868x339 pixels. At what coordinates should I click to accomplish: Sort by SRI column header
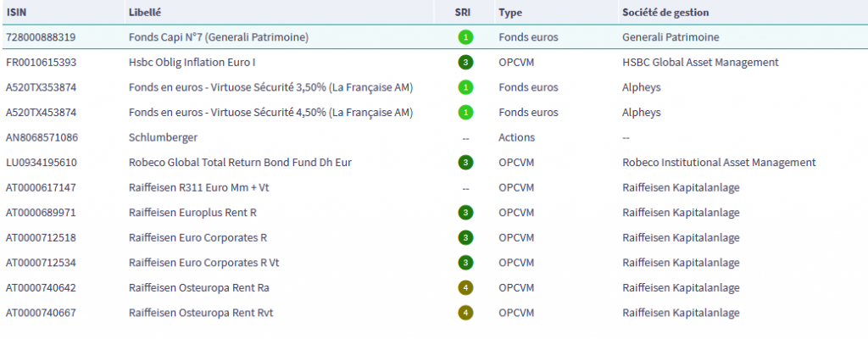coord(462,13)
